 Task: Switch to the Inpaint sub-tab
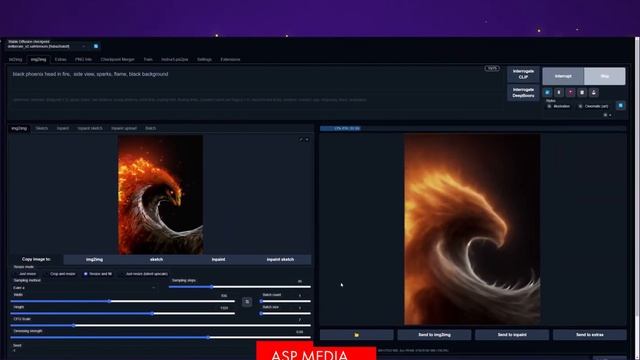tap(62, 128)
